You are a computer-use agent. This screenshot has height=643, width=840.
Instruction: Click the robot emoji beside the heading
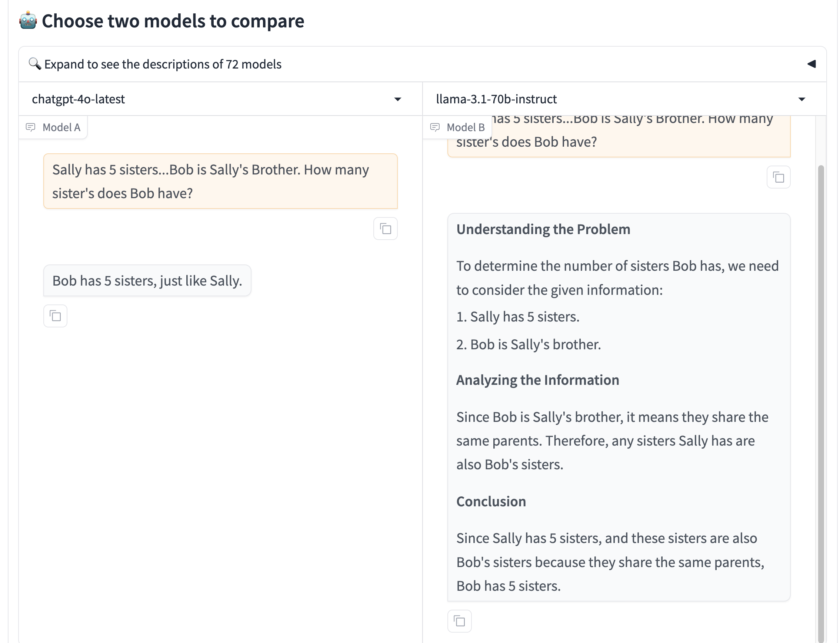(x=28, y=21)
